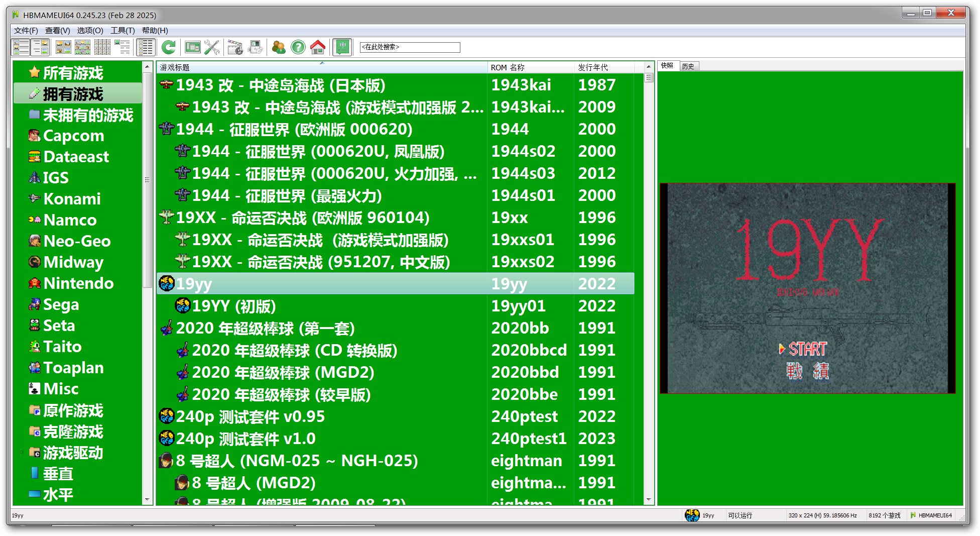Sort by 发行年代 column header
Screen dimensions: 980x536
click(x=604, y=67)
